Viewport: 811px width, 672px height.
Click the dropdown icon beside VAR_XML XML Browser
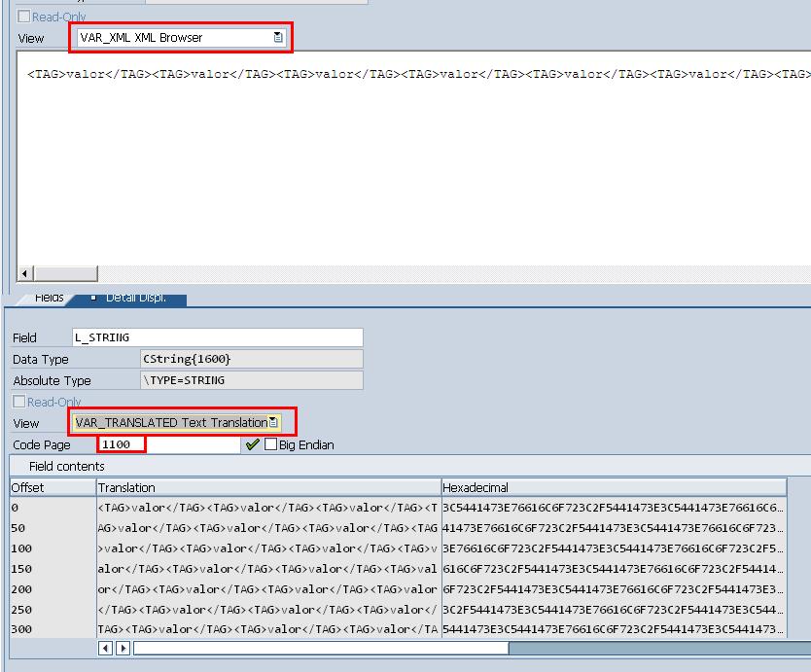[x=278, y=38]
